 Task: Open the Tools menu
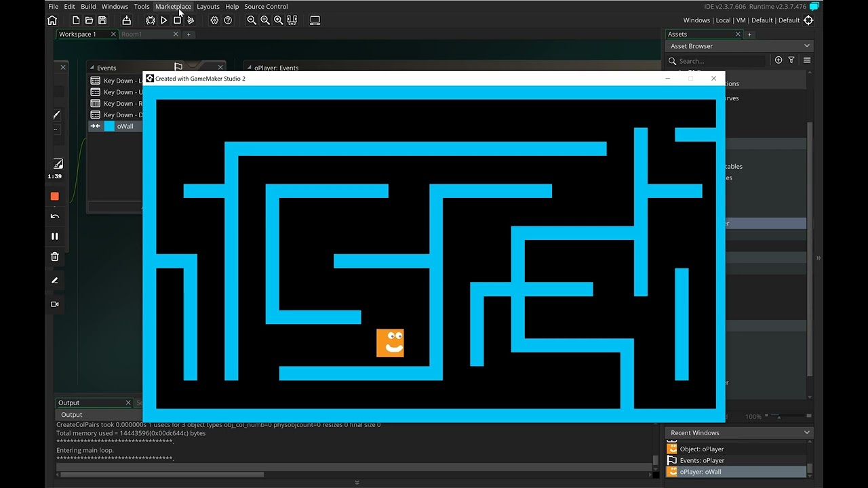coord(142,7)
